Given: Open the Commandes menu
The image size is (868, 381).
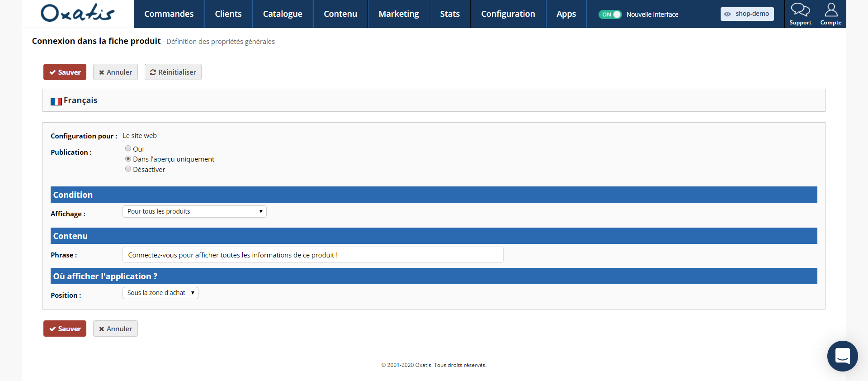Looking at the screenshot, I should coord(169,14).
